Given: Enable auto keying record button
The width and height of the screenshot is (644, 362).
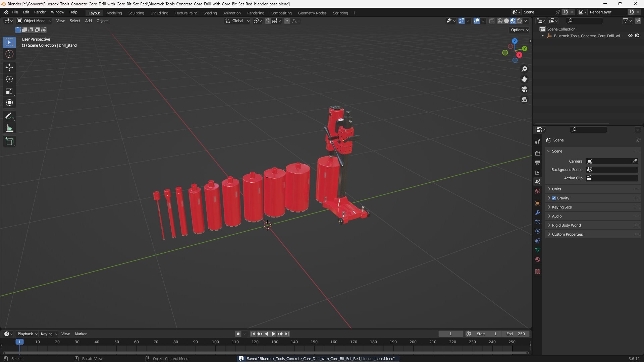Looking at the screenshot, I should click(238, 334).
